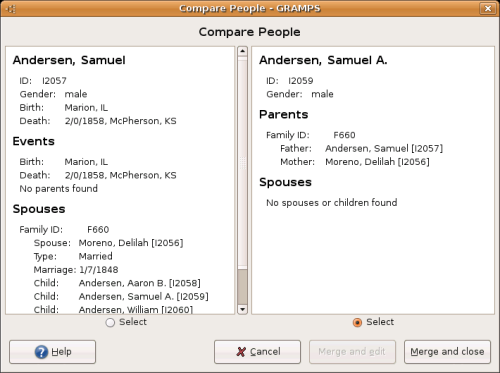Open Help for comparing people
The width and height of the screenshot is (500, 373).
[x=52, y=352]
